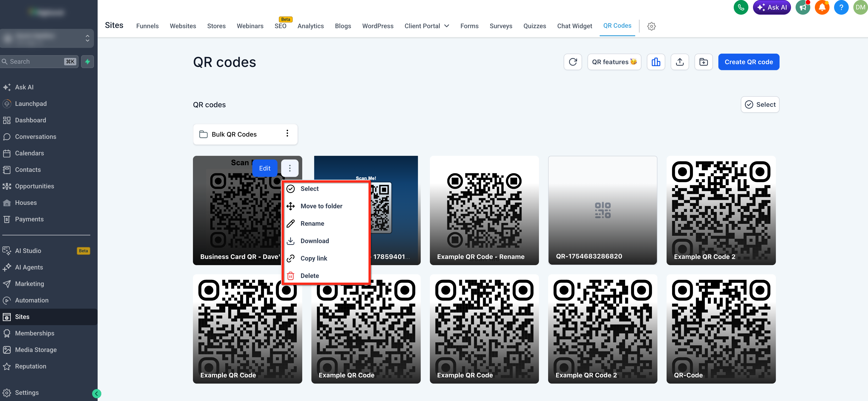Open AI Agents in sidebar
This screenshot has height=401, width=868.
[x=29, y=267]
